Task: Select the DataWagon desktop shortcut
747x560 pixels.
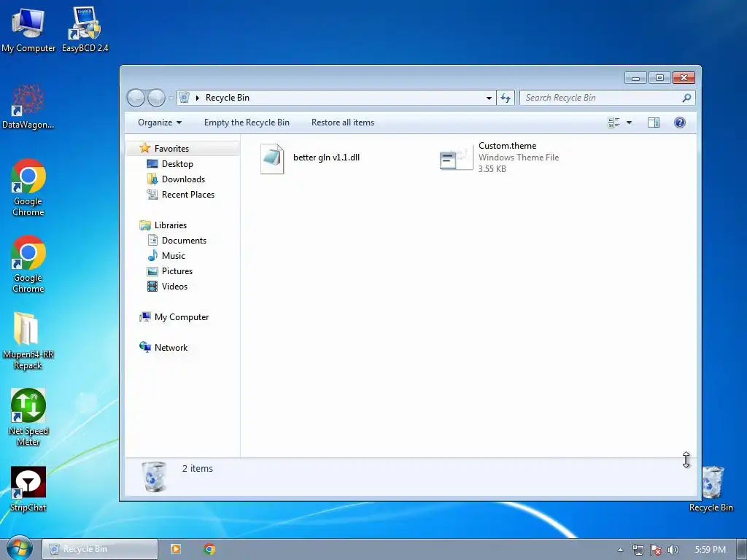Action: tap(28, 107)
